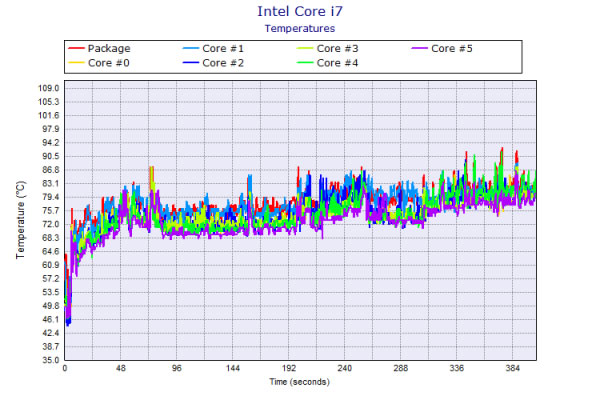This screenshot has width=600, height=400.
Task: Click the Core #5 legend entry
Action: [442, 49]
